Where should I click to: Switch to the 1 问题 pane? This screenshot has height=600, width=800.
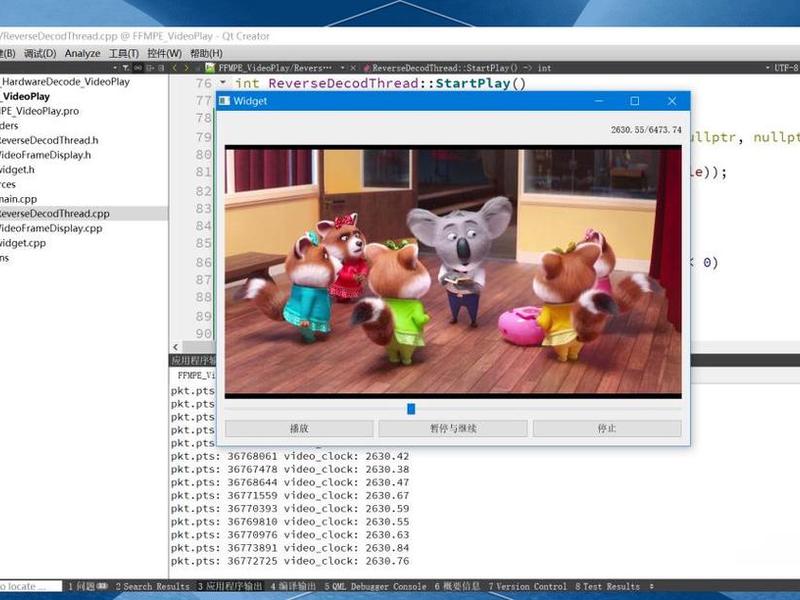tap(87, 586)
